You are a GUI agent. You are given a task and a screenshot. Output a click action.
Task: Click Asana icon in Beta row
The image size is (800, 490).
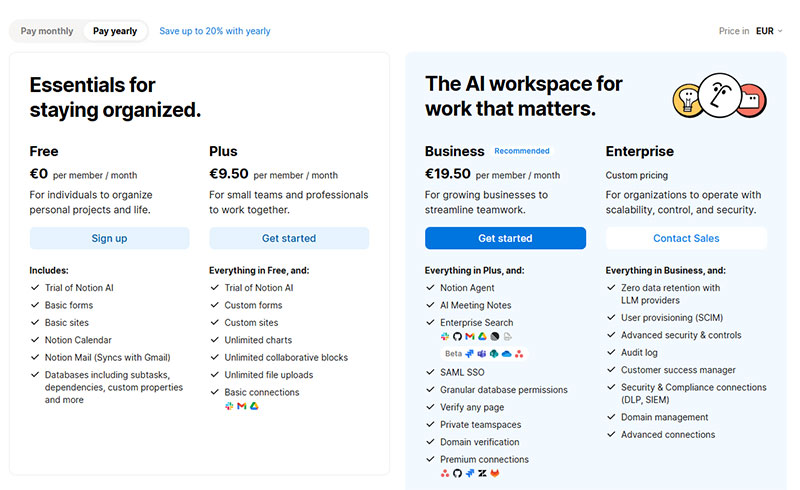pyautogui.click(x=519, y=354)
